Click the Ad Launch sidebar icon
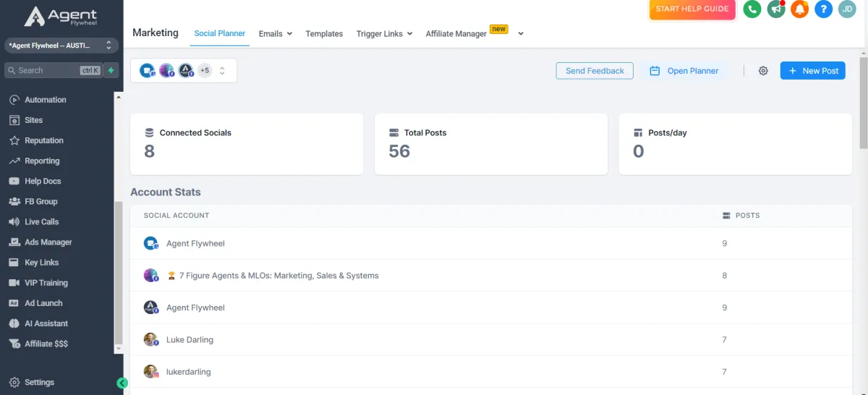Image resolution: width=868 pixels, height=395 pixels. click(x=14, y=303)
